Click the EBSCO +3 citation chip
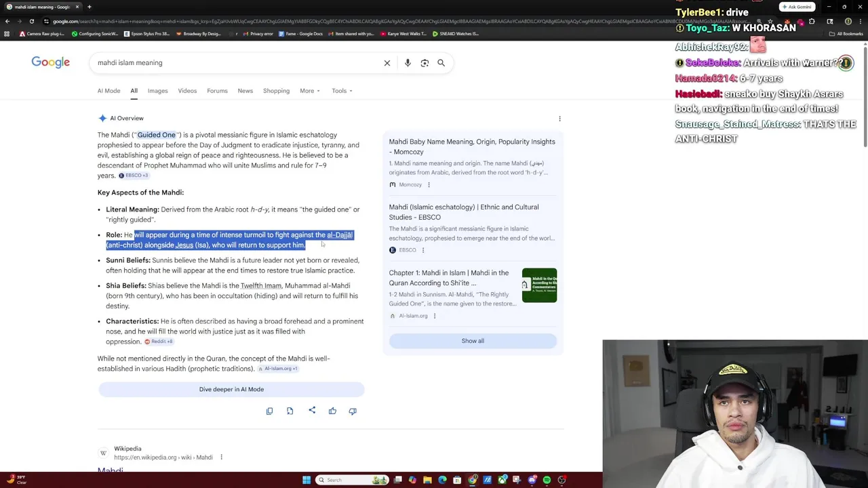Screen dimensions: 868x488 [x=134, y=176]
